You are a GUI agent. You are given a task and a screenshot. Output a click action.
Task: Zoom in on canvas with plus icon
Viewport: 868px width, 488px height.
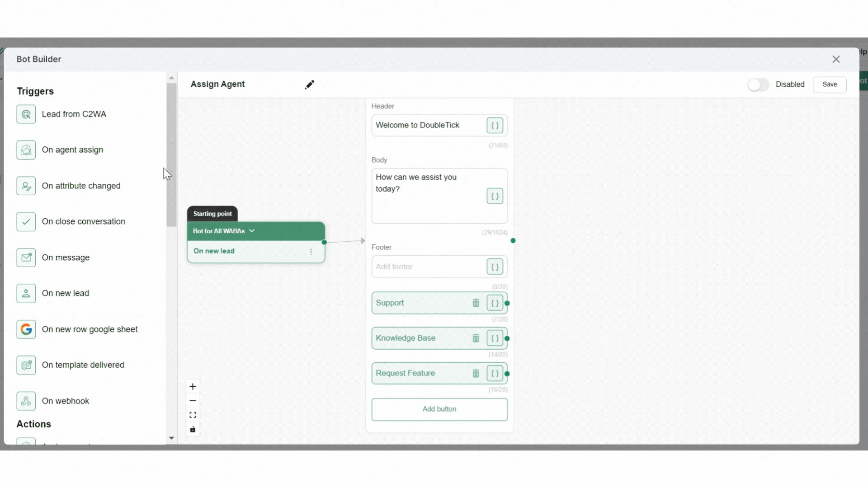tap(193, 387)
